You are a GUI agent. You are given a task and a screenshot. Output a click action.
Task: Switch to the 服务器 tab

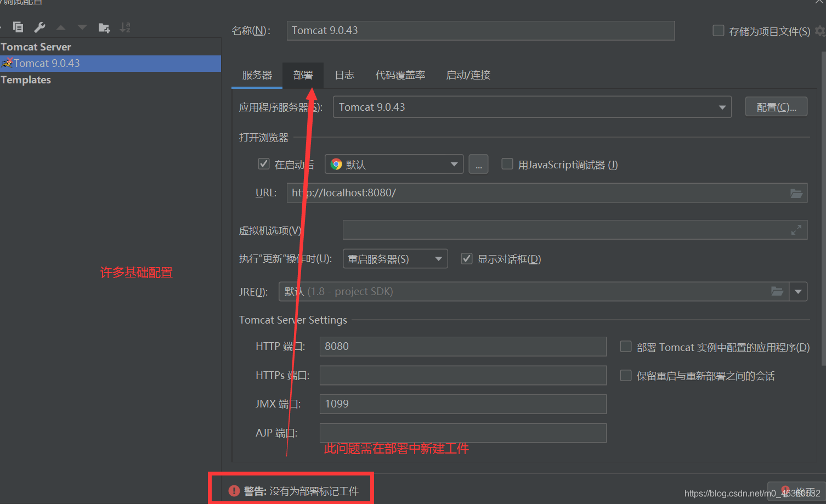pos(257,75)
